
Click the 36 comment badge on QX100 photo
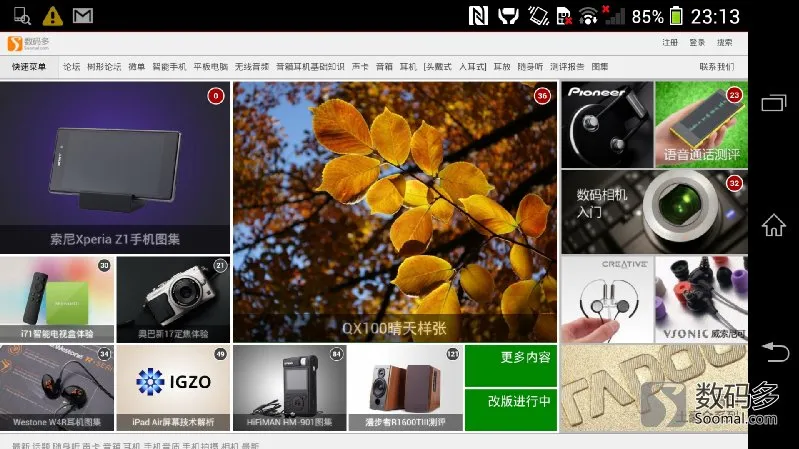pos(542,96)
